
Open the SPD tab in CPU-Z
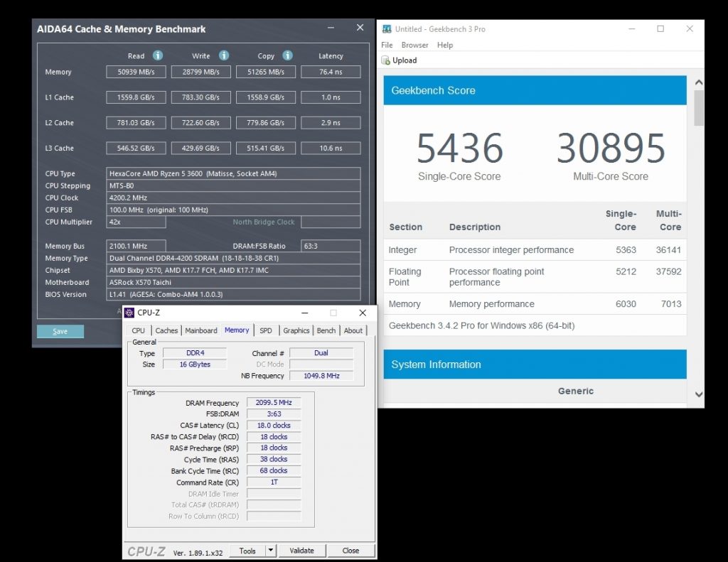266,330
